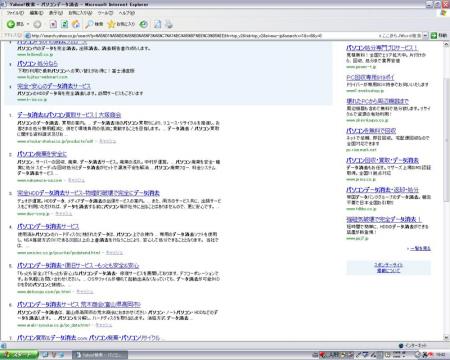
Task: Expand the address bar dropdown arrow
Action: pos(425,35)
